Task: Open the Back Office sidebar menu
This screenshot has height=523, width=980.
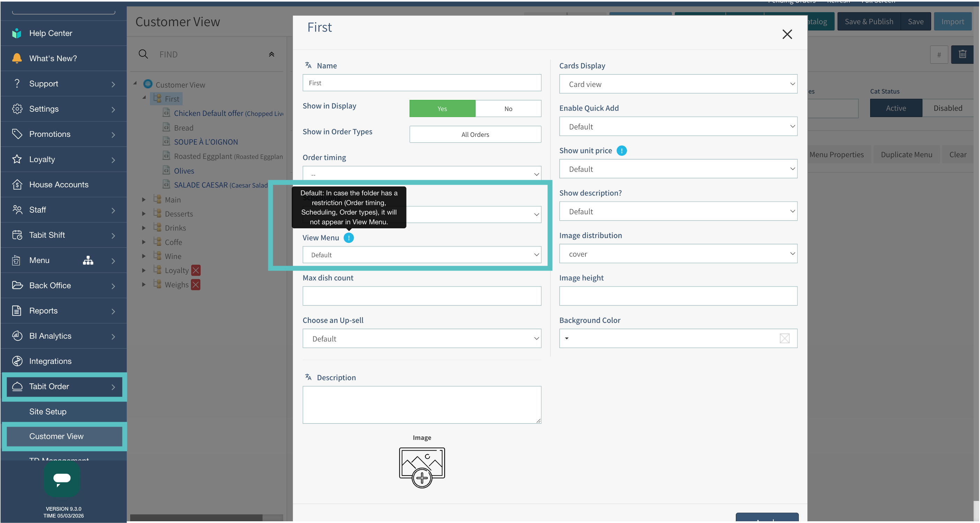Action: pyautogui.click(x=63, y=286)
